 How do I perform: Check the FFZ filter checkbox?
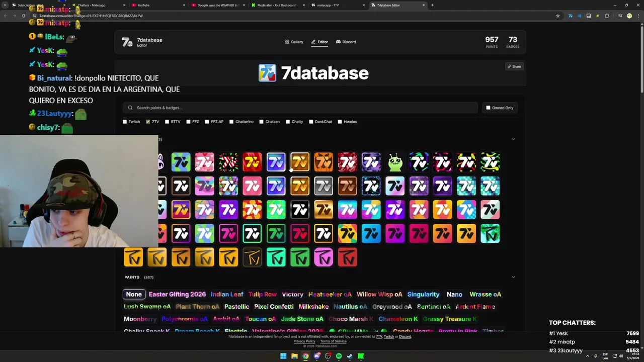(188, 122)
